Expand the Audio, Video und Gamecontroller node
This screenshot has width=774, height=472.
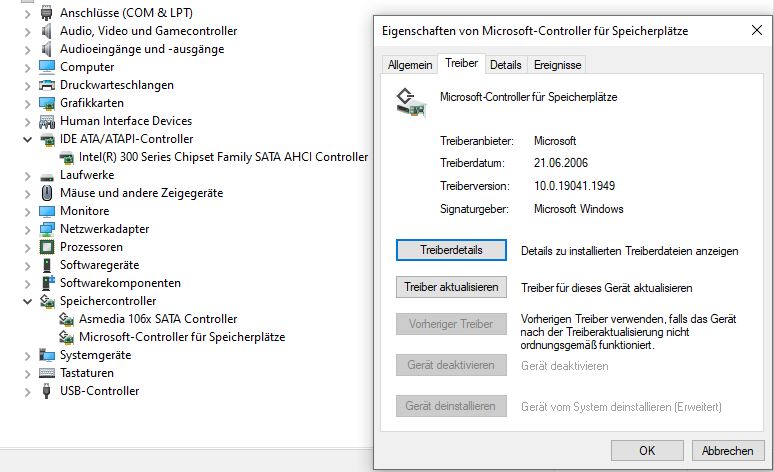pos(27,32)
